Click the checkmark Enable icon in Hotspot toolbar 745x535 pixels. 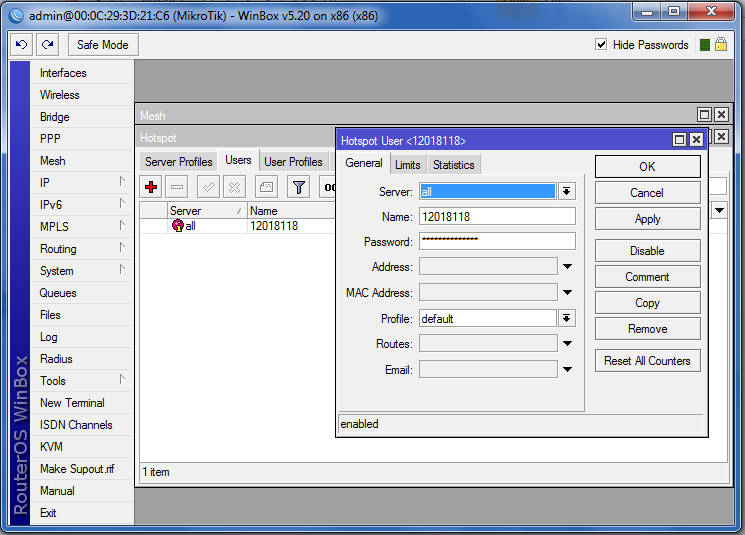click(x=208, y=187)
